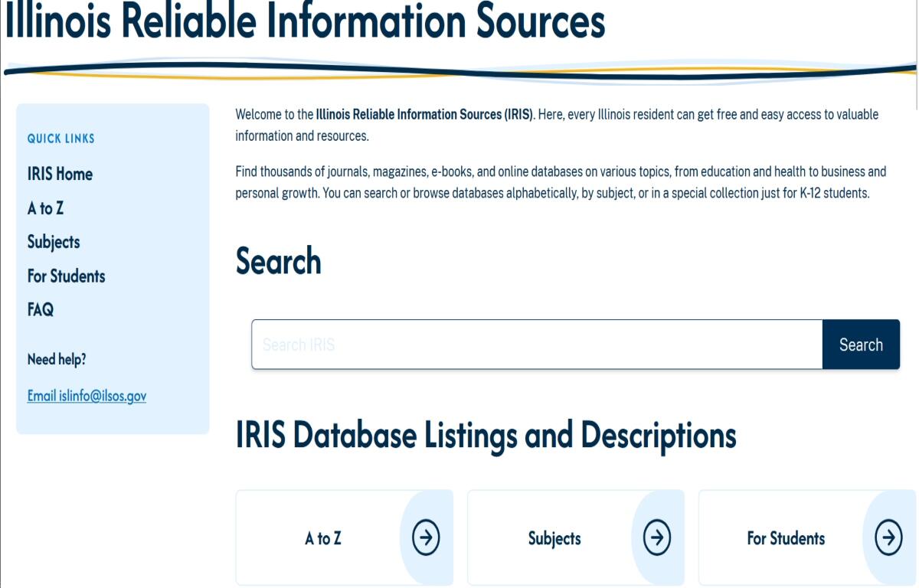
Task: Click the arrow icon on Subjects card
Action: tap(657, 538)
